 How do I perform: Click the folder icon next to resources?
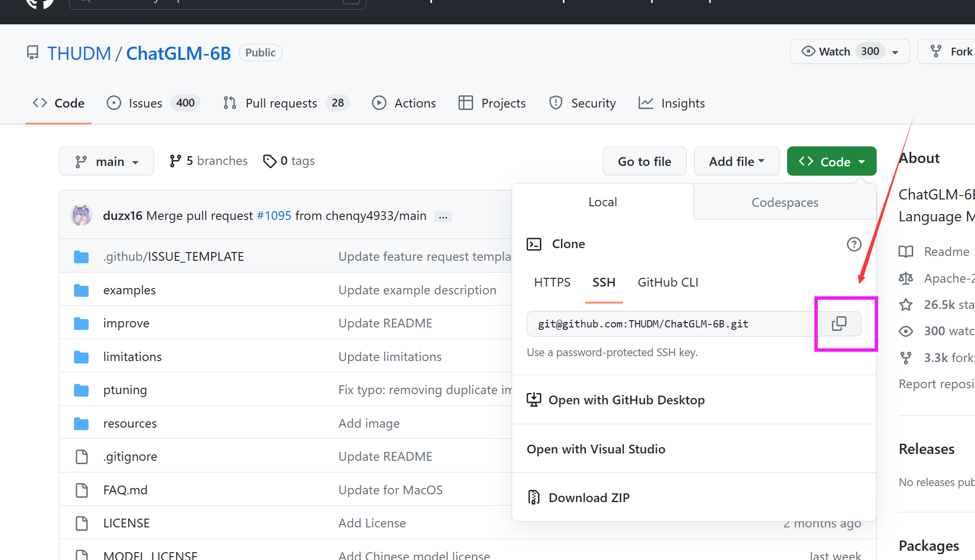pyautogui.click(x=81, y=424)
